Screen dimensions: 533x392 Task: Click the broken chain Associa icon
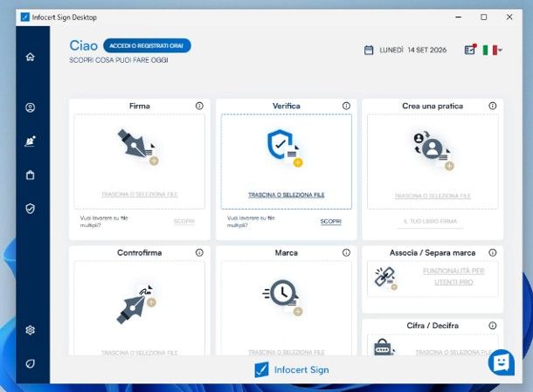(385, 278)
